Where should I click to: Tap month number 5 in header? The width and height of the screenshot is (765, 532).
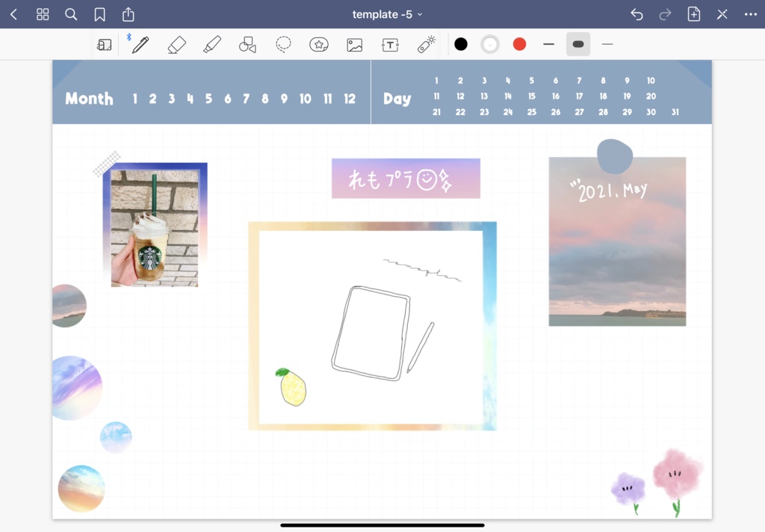pos(209,99)
